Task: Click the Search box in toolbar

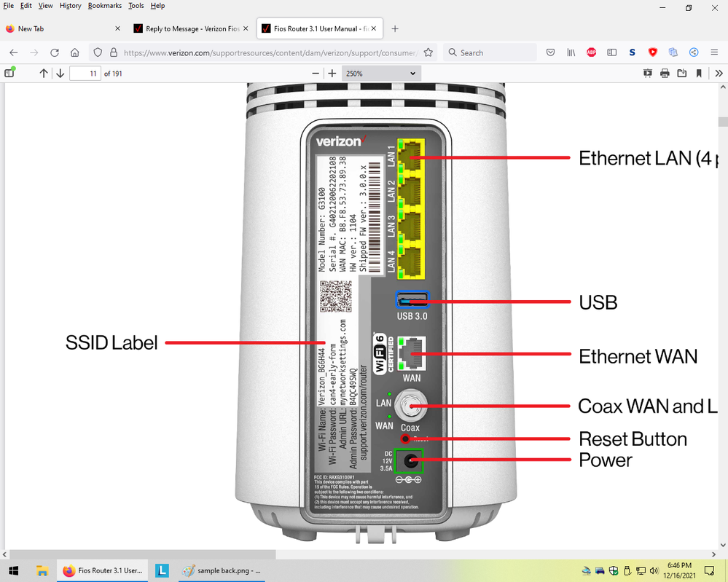Action: [x=490, y=52]
